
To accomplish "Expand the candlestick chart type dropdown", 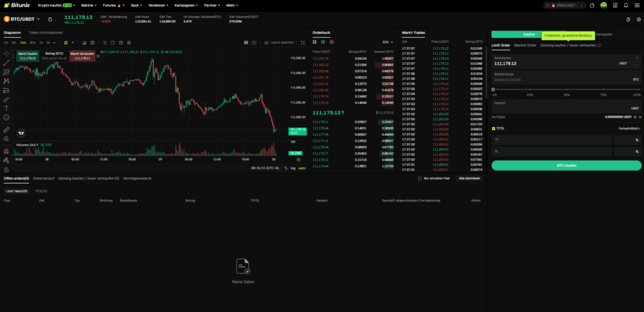I will [73, 42].
